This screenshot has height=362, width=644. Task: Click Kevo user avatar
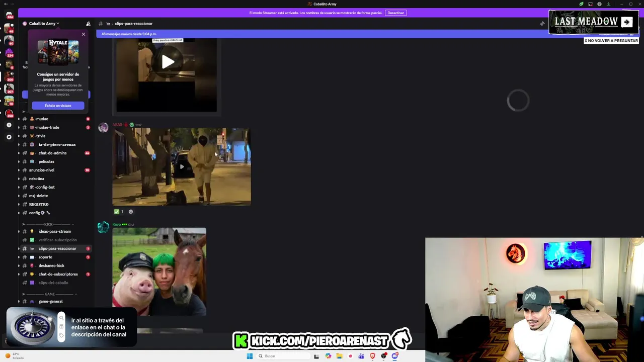click(103, 227)
